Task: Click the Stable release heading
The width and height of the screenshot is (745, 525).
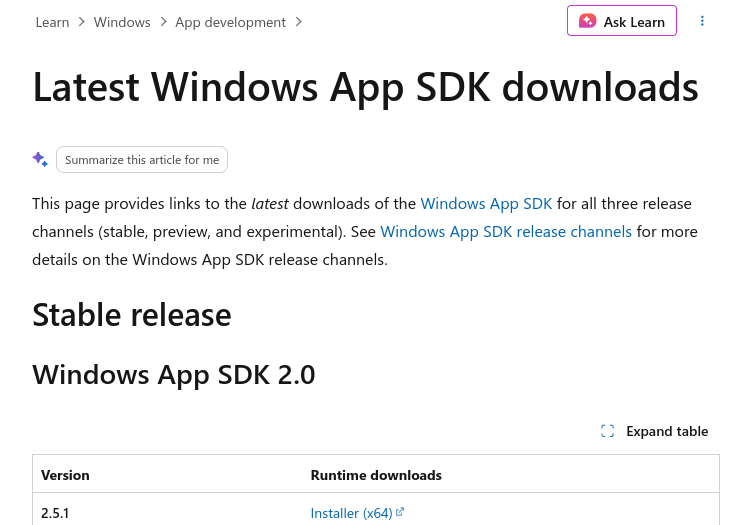Action: coord(132,315)
